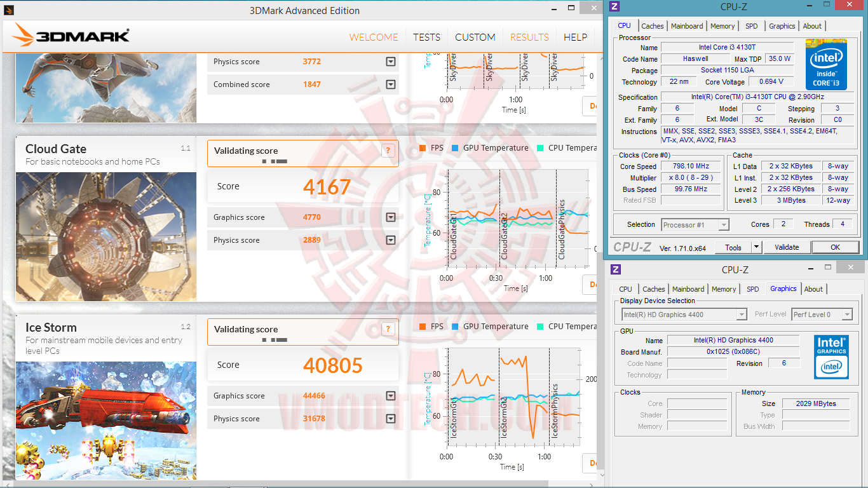The width and height of the screenshot is (868, 488).
Task: Click the orange FPS legend swatch for Cloud Gate
Action: click(423, 148)
